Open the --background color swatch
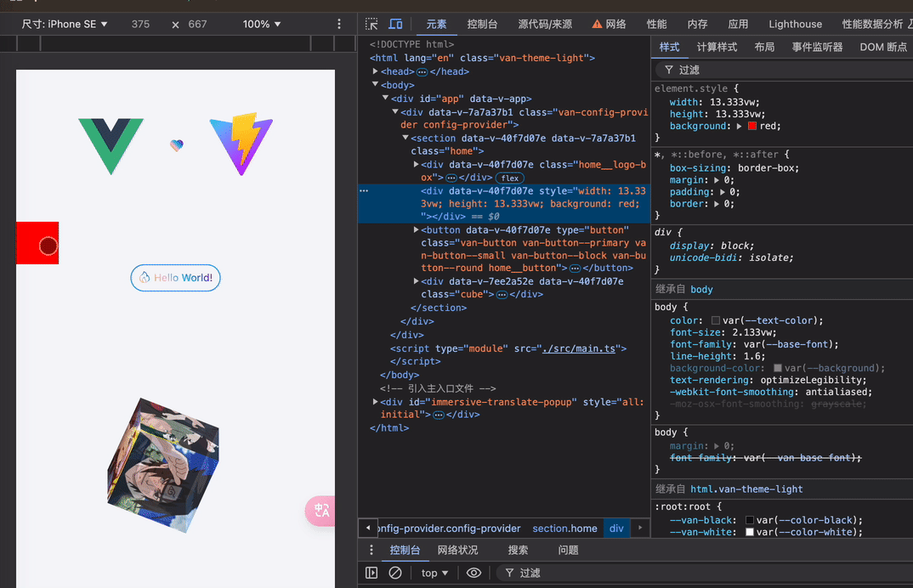The image size is (913, 588). [x=777, y=368]
